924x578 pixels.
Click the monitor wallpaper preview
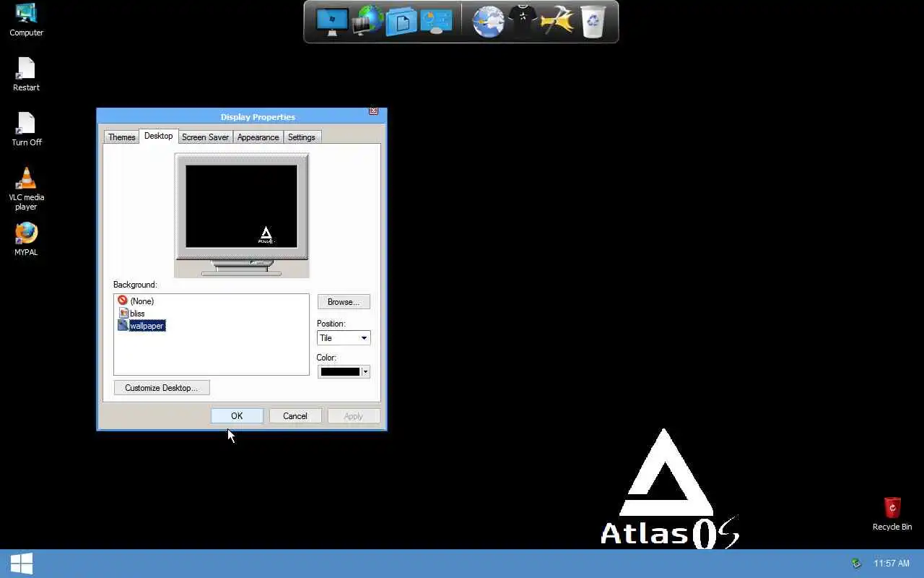pyautogui.click(x=241, y=207)
